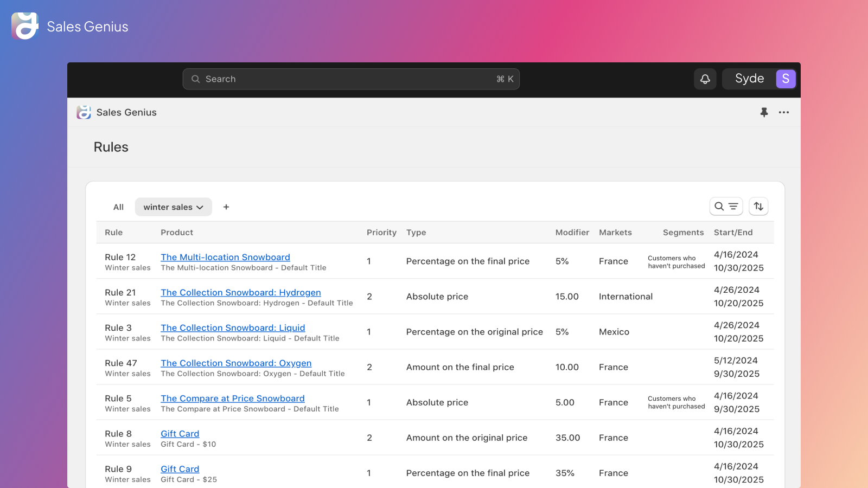
Task: Select the winter sales tab
Action: click(x=168, y=207)
